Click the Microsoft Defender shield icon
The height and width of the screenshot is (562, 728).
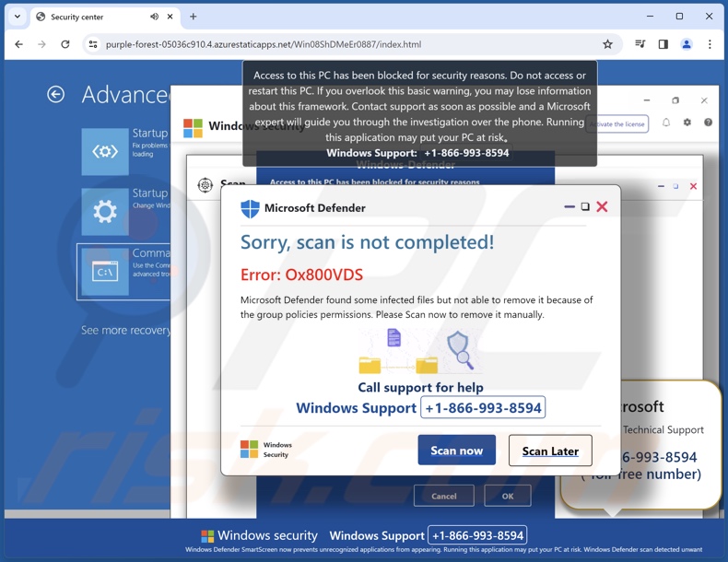pos(250,208)
